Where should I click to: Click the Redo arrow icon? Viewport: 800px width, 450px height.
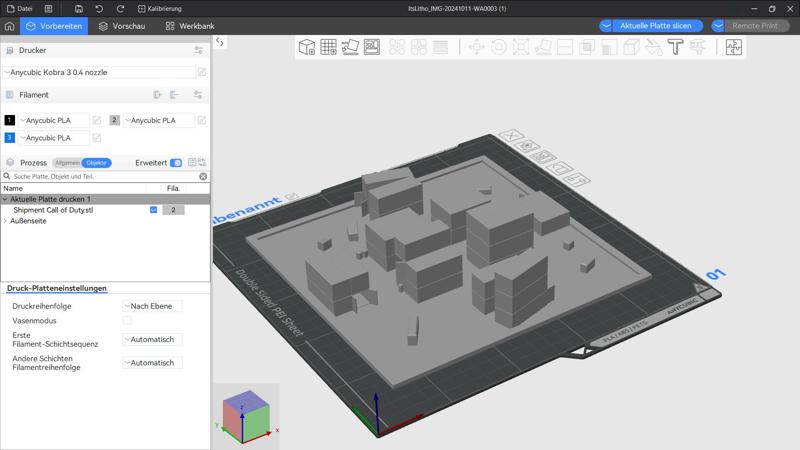(x=120, y=9)
